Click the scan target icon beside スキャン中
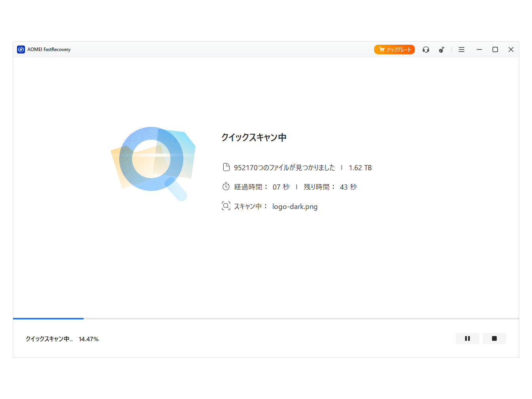This screenshot has width=532, height=399. (226, 206)
